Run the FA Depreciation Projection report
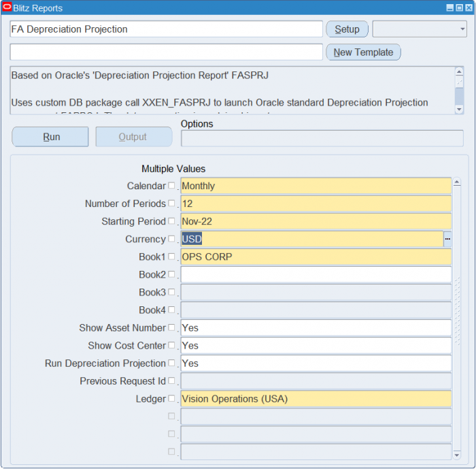This screenshot has width=476, height=469. (50, 137)
